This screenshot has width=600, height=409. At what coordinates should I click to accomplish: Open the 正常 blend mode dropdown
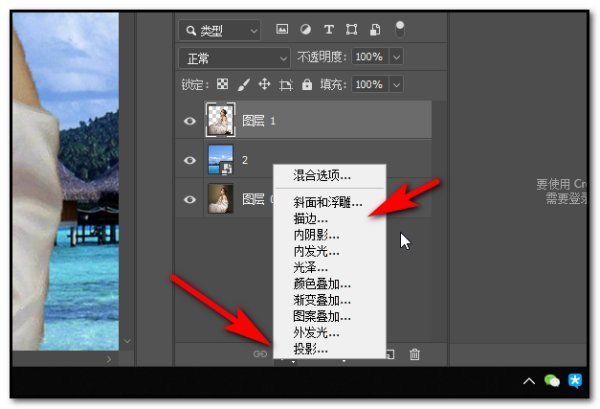tap(234, 57)
